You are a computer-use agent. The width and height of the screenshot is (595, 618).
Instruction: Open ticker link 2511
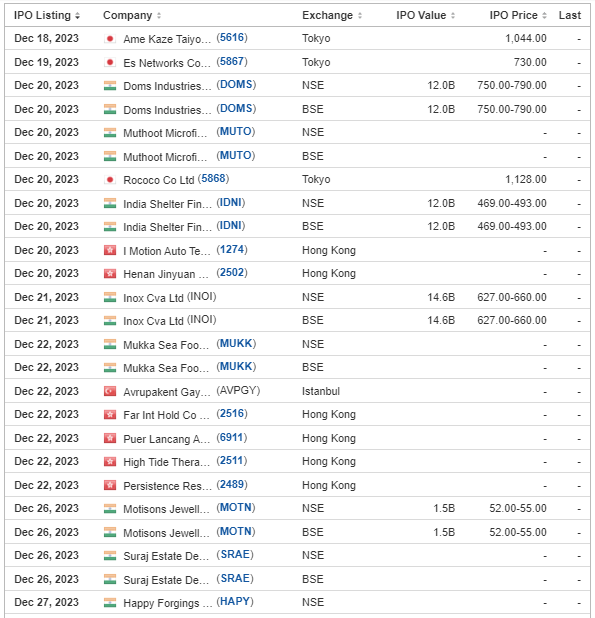point(232,460)
